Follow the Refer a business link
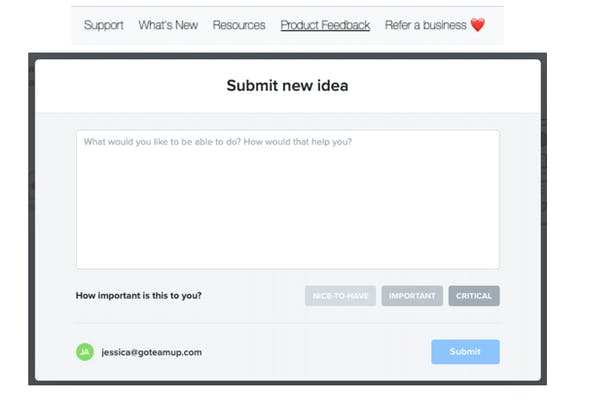 point(426,25)
